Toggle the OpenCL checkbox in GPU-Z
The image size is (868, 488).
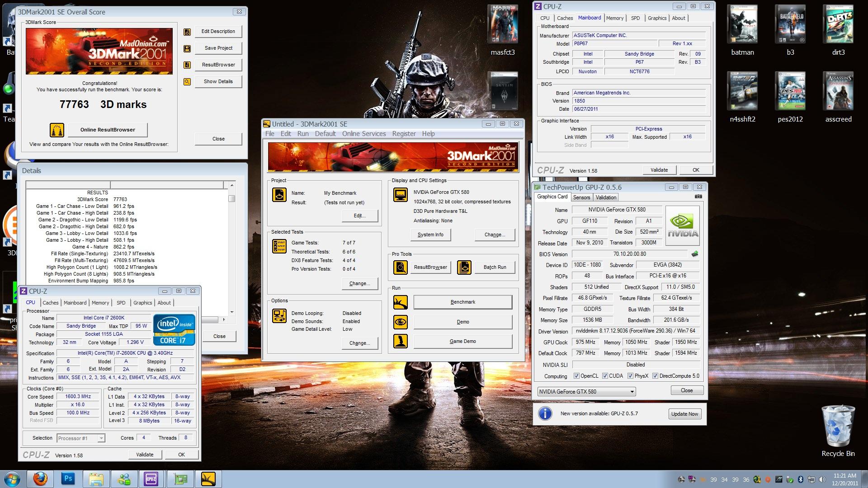[x=576, y=376]
